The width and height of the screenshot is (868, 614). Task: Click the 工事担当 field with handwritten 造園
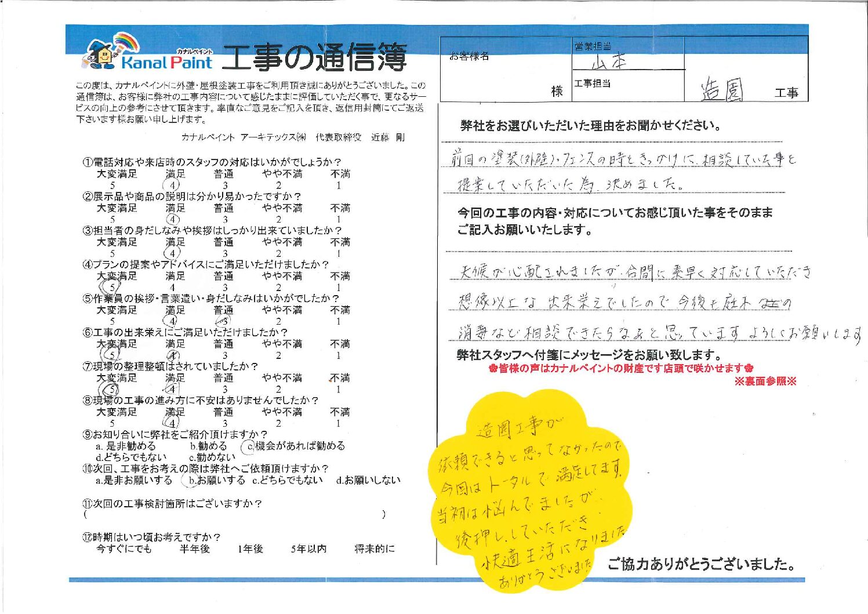[722, 90]
